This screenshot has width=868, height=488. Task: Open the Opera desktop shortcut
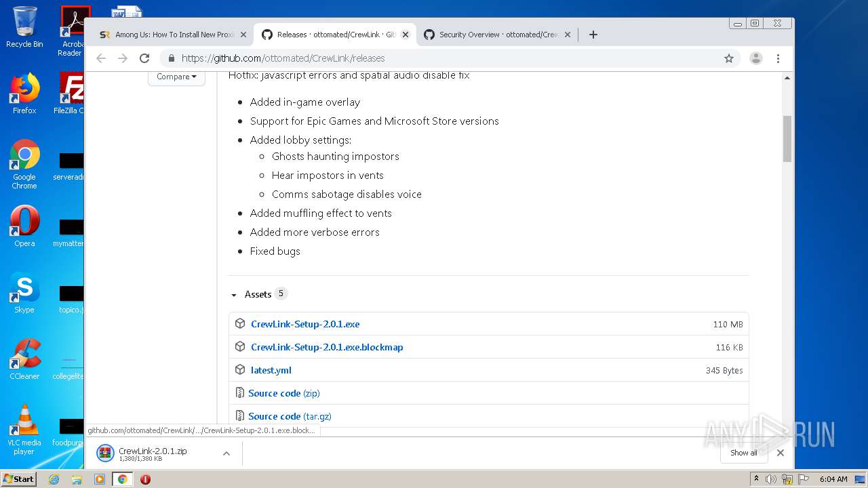24,226
